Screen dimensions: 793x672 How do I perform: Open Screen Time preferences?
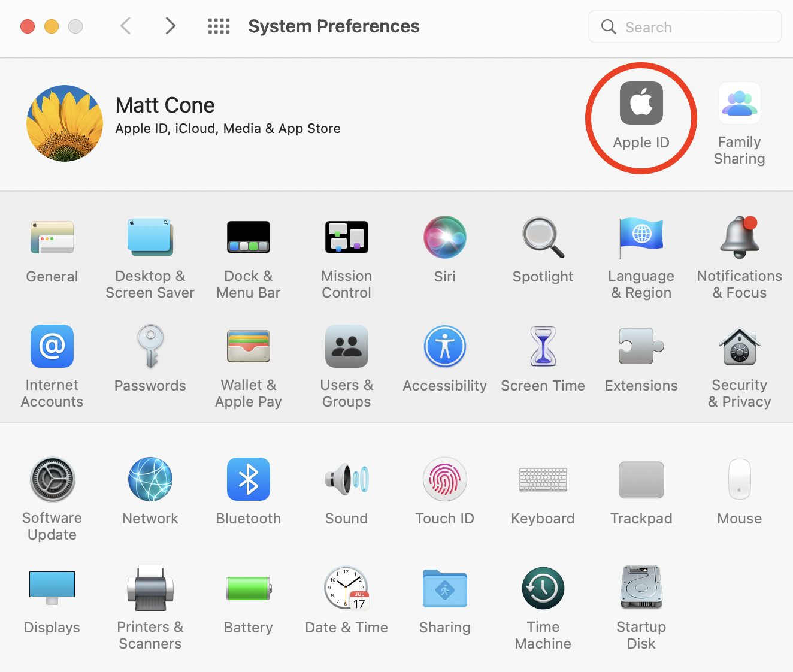tap(543, 346)
